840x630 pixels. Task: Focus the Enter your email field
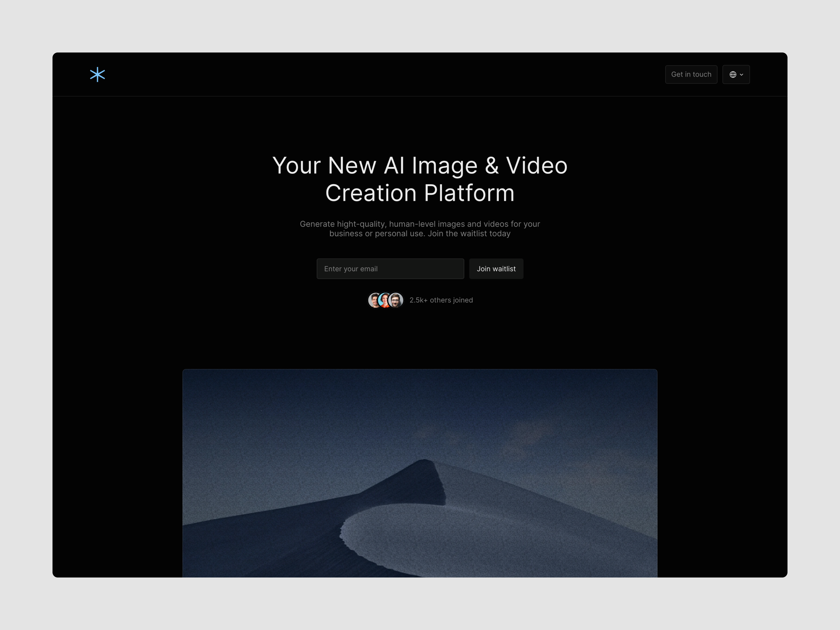(390, 269)
